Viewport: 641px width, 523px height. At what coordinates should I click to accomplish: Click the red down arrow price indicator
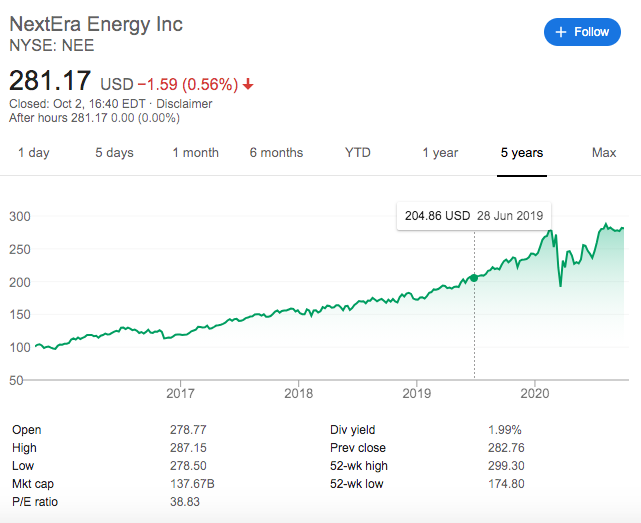[249, 84]
